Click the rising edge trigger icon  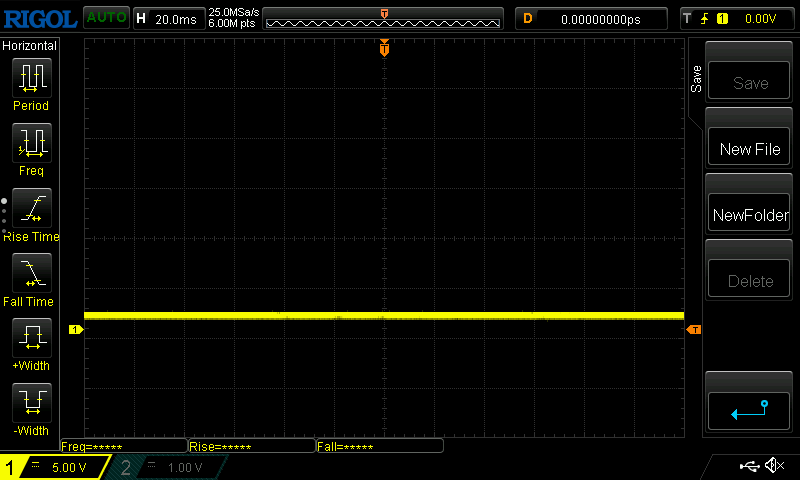pyautogui.click(x=705, y=19)
